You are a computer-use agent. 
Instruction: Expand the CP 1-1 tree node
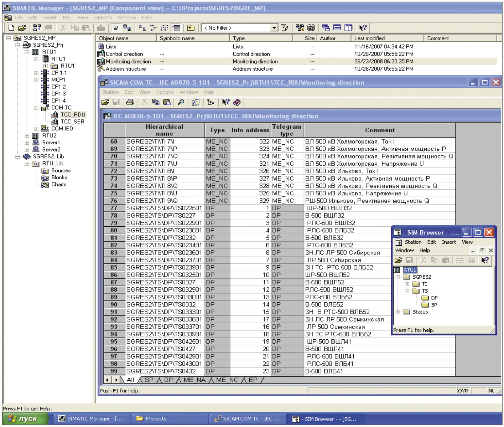pos(36,73)
